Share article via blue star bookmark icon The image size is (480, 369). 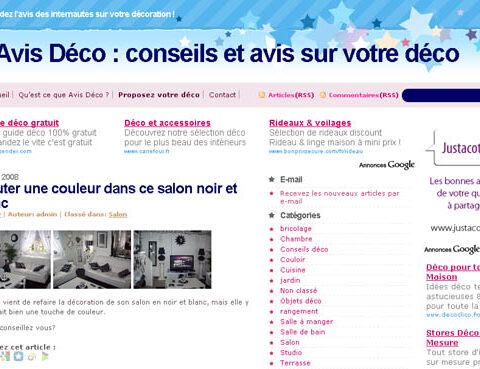click(19, 356)
